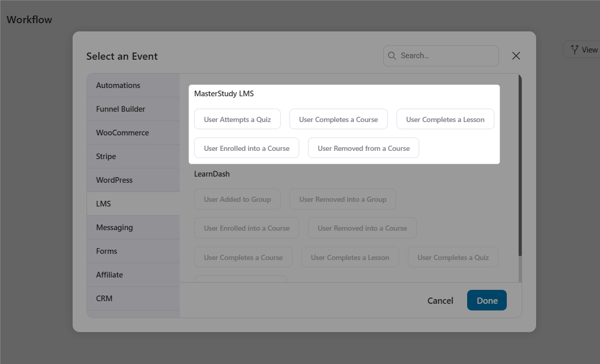The height and width of the screenshot is (364, 600).
Task: Choose User Removed from a Course event
Action: click(x=364, y=148)
